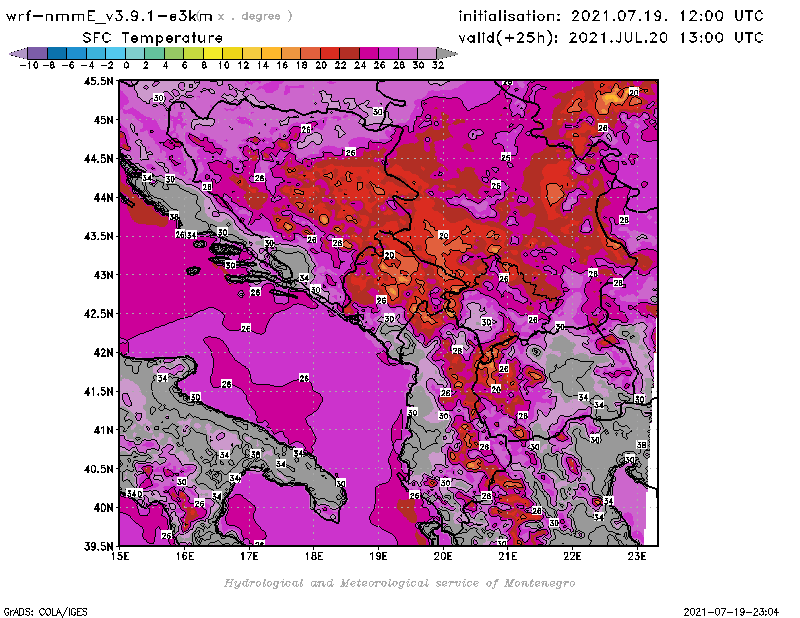This screenshot has height=618, width=800.
Task: Click the '20E' longitude axis label
Action: click(443, 557)
